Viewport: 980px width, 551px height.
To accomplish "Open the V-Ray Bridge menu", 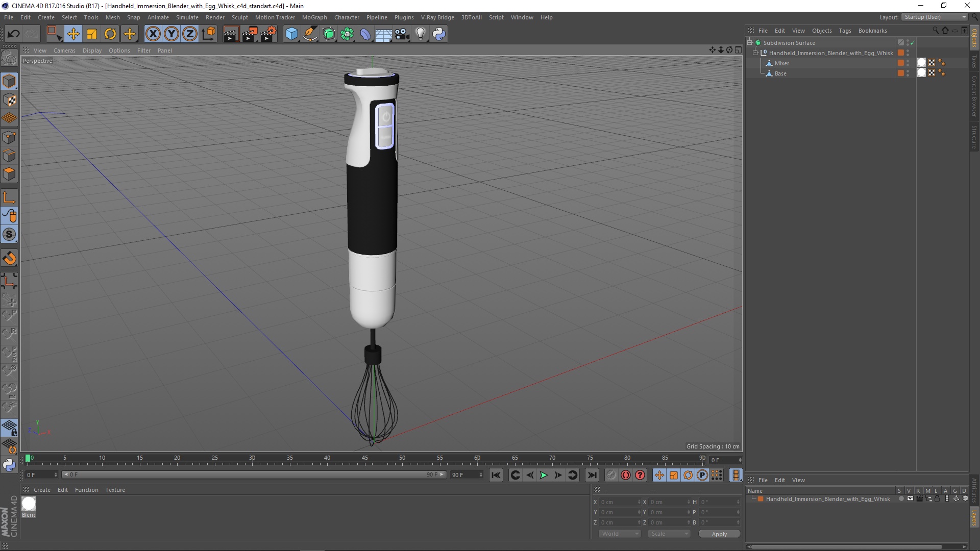I will tap(437, 17).
